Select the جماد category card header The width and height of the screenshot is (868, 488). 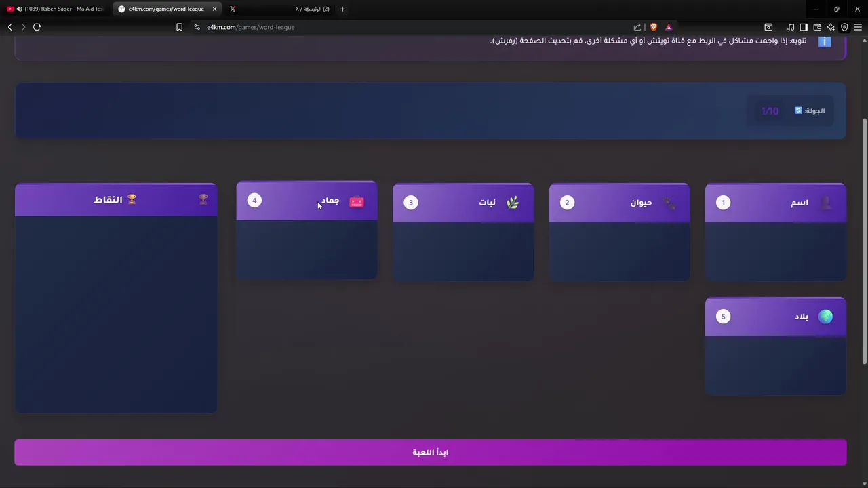pyautogui.click(x=307, y=201)
